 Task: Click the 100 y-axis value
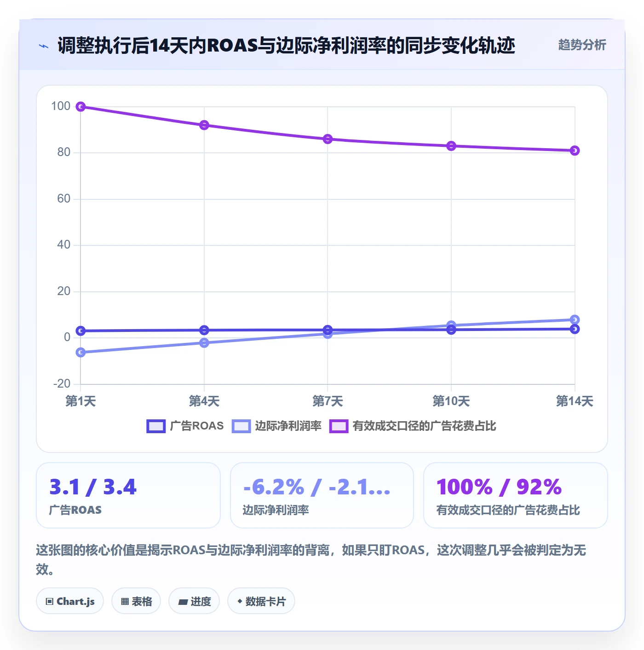click(x=61, y=106)
